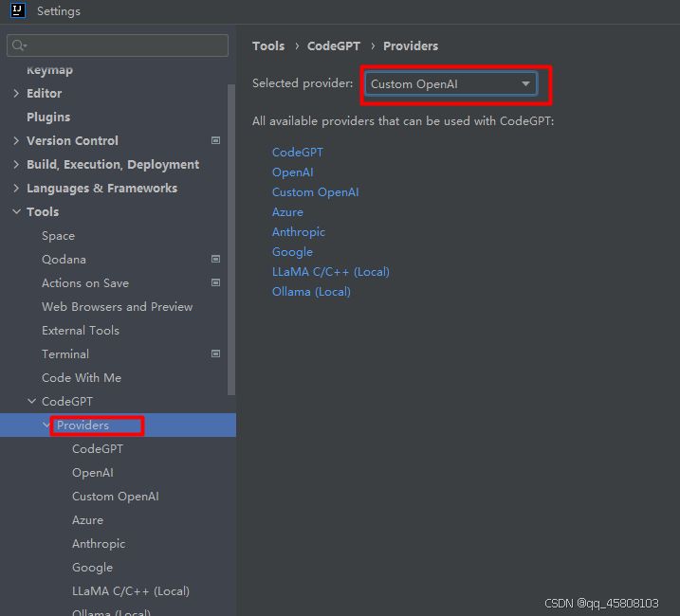Open the Anthropic provider link
The height and width of the screenshot is (616, 680).
pos(299,232)
